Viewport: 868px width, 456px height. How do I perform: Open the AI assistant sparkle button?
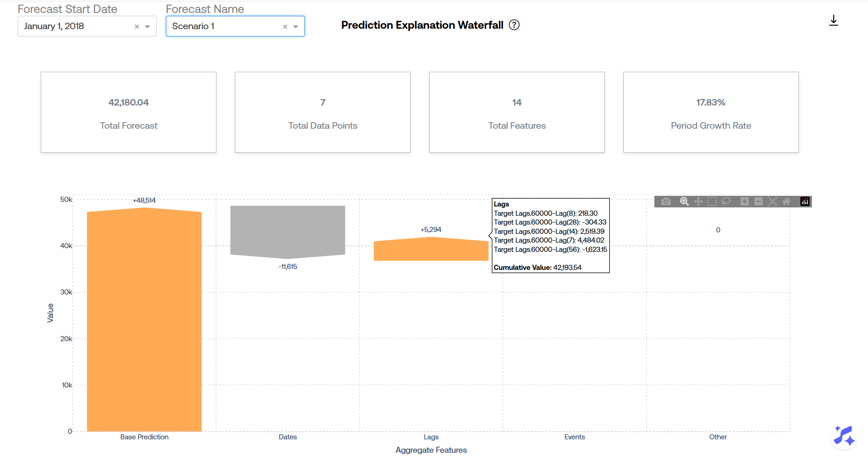[x=844, y=436]
